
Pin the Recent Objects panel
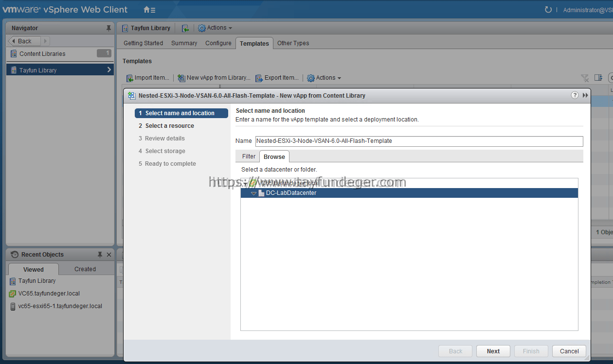[x=100, y=255]
